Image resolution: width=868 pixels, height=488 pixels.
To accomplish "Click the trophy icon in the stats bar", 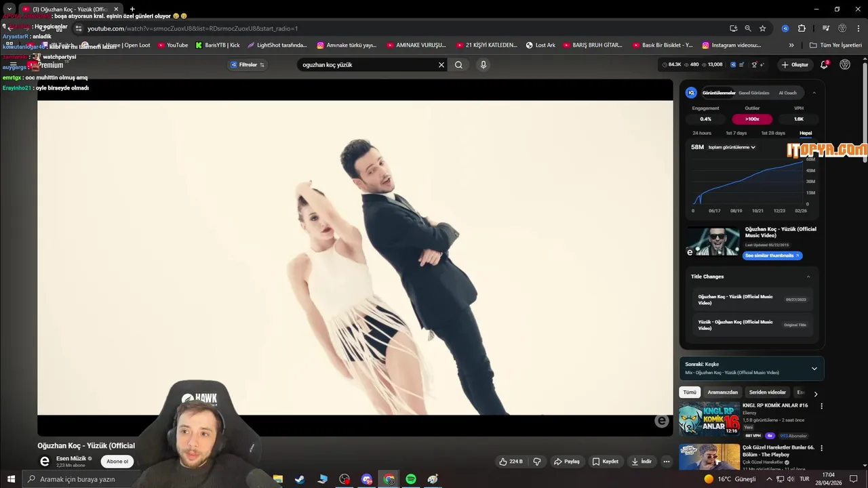I will click(x=754, y=65).
